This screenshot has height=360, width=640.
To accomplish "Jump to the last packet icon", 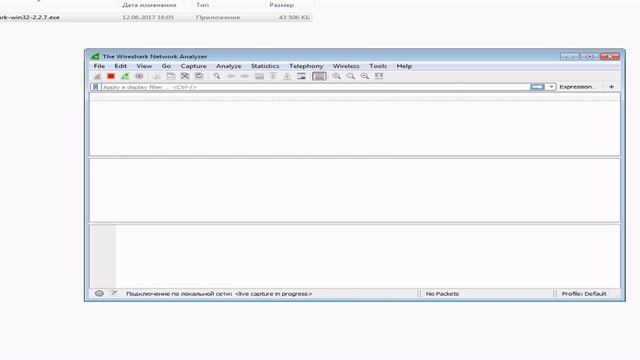I will pyautogui.click(x=287, y=76).
